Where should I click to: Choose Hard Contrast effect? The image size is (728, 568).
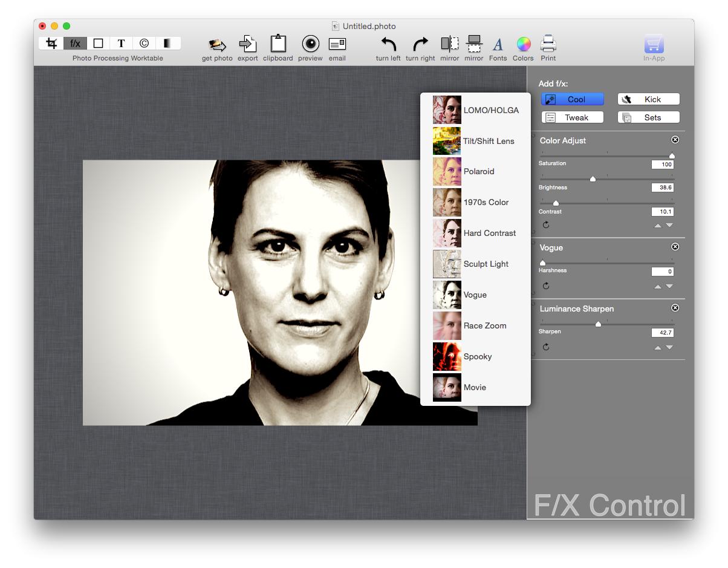476,233
